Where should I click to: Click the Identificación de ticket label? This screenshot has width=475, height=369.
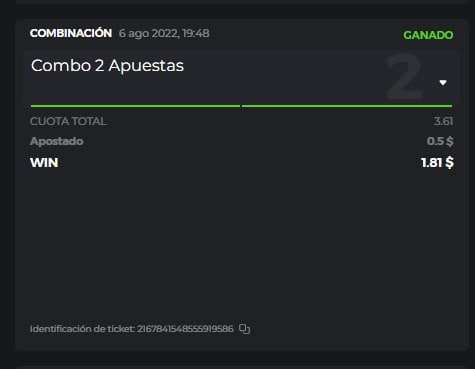(82, 329)
